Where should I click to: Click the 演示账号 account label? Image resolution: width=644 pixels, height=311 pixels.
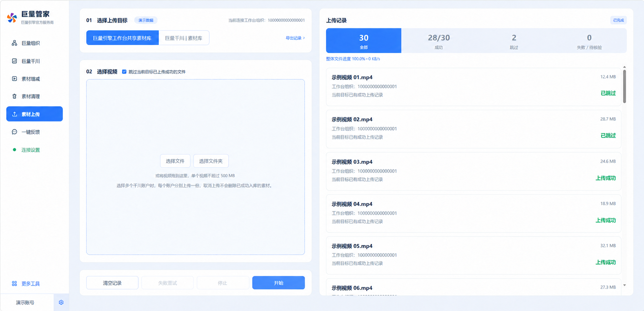click(25, 302)
